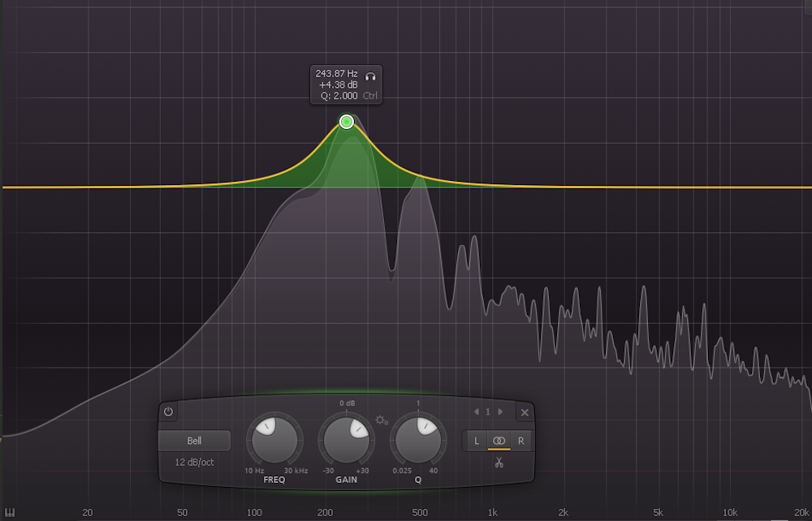Delete band 1 with the X icon

[525, 412]
